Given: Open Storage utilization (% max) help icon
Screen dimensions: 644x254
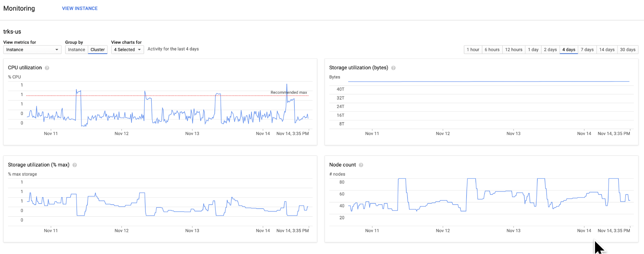Looking at the screenshot, I should point(75,165).
